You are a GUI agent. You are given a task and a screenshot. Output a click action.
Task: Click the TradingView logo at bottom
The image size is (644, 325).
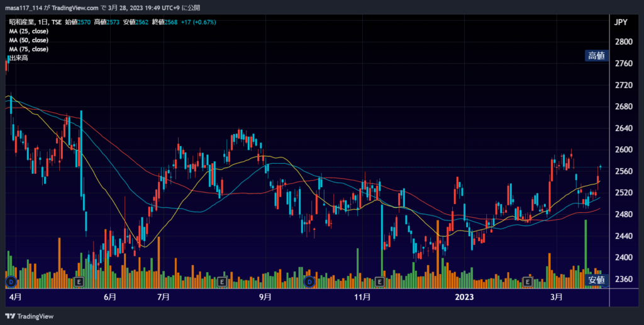(29, 316)
